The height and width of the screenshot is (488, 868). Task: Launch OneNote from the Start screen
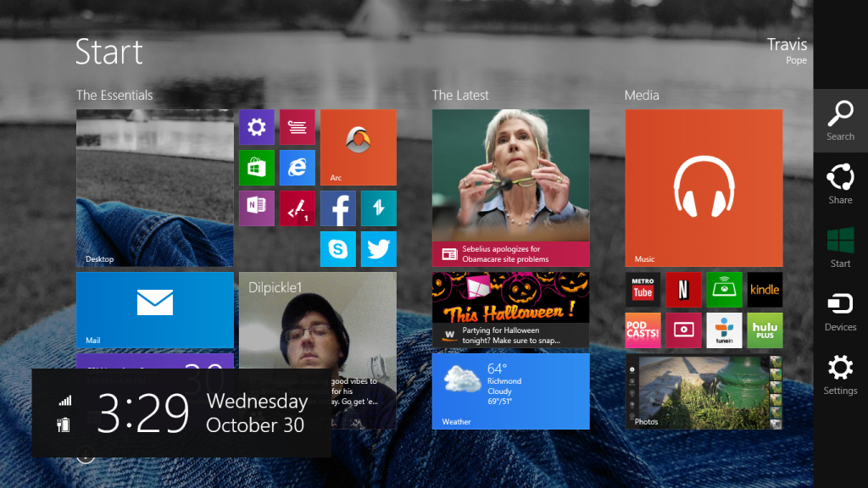pos(256,208)
